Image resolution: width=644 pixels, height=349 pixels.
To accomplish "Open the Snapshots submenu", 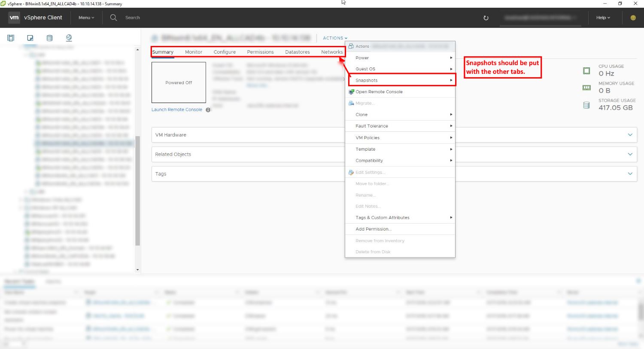I will [367, 80].
